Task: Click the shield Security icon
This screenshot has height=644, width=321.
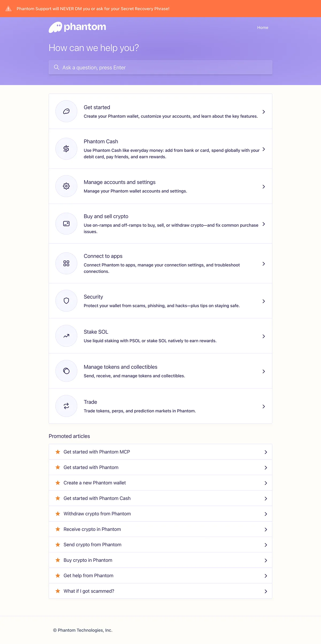Action: coord(66,301)
